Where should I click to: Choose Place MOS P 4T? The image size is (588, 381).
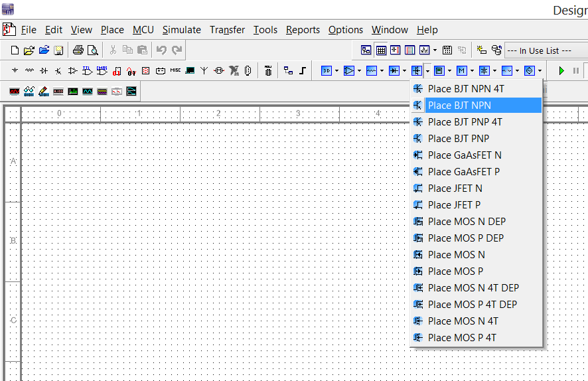tap(477, 337)
